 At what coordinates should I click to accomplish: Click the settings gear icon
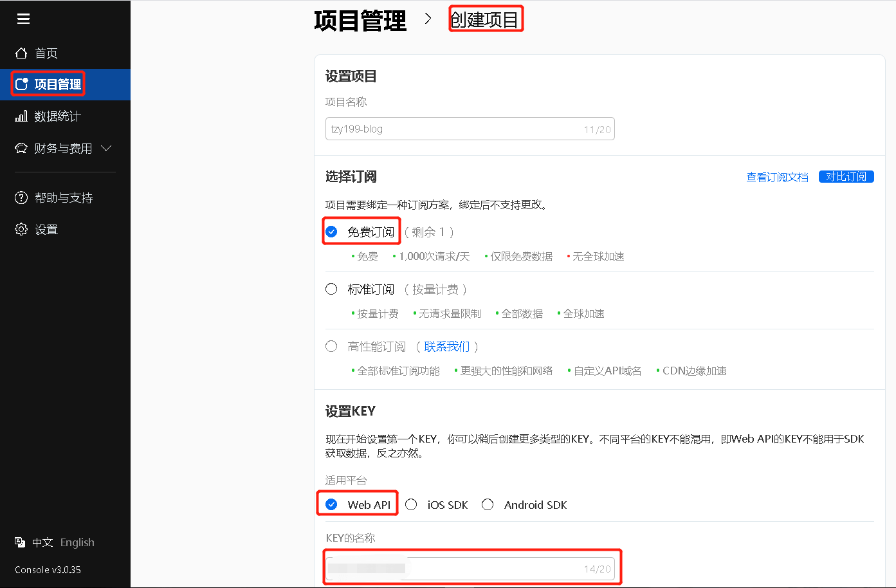click(21, 230)
